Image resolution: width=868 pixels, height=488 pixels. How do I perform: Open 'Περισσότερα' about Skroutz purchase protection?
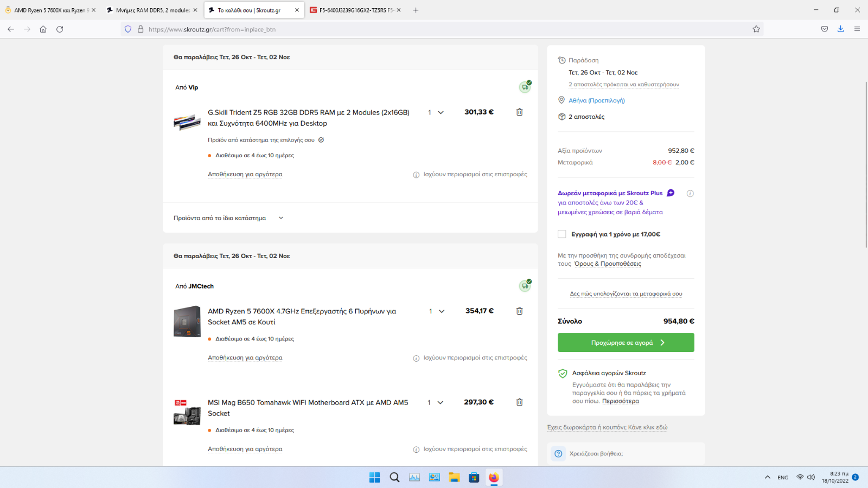[x=621, y=401]
